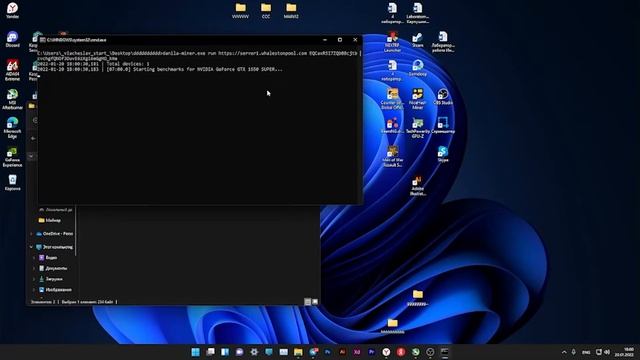The image size is (640, 360).
Task: Expand the Видео folder node
Action: [x=34, y=258]
